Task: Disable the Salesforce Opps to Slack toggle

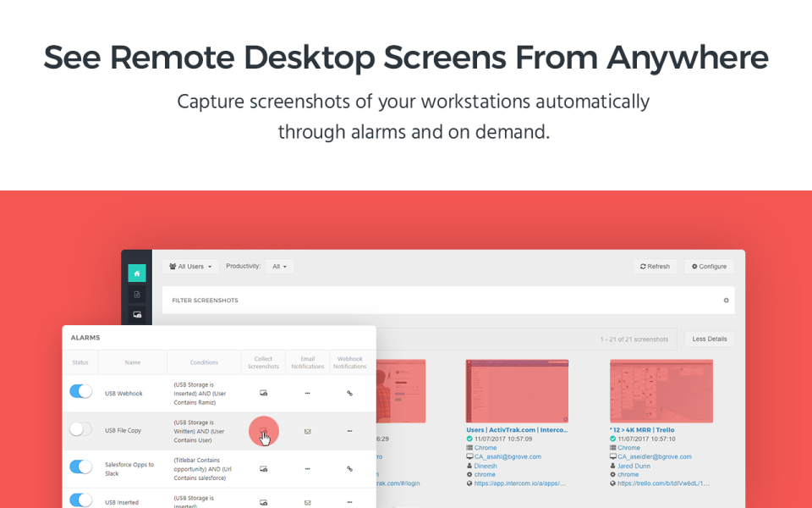Action: point(81,467)
